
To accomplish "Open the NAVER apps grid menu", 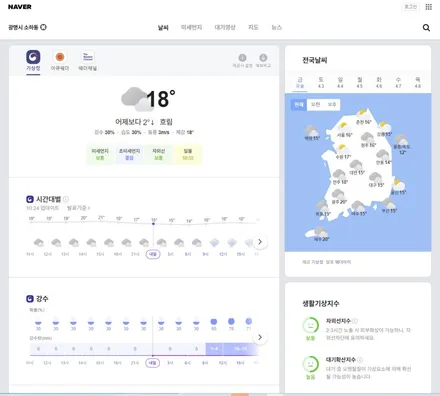I will [429, 7].
